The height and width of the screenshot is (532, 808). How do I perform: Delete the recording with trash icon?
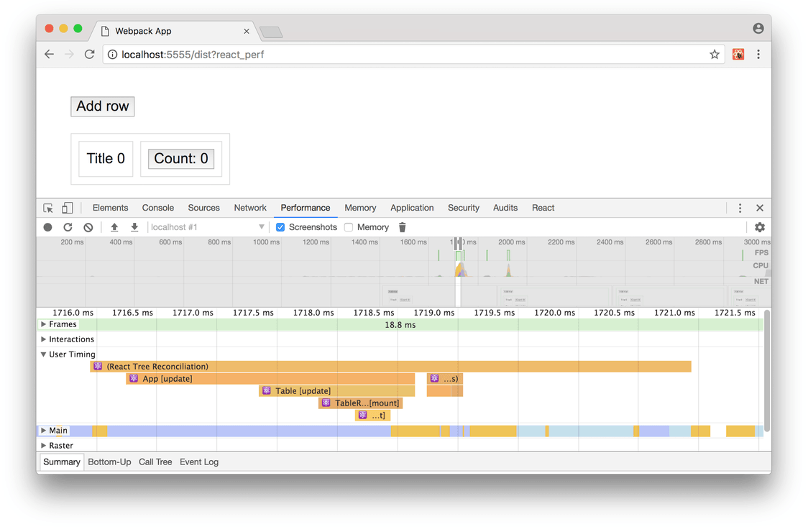coord(402,226)
